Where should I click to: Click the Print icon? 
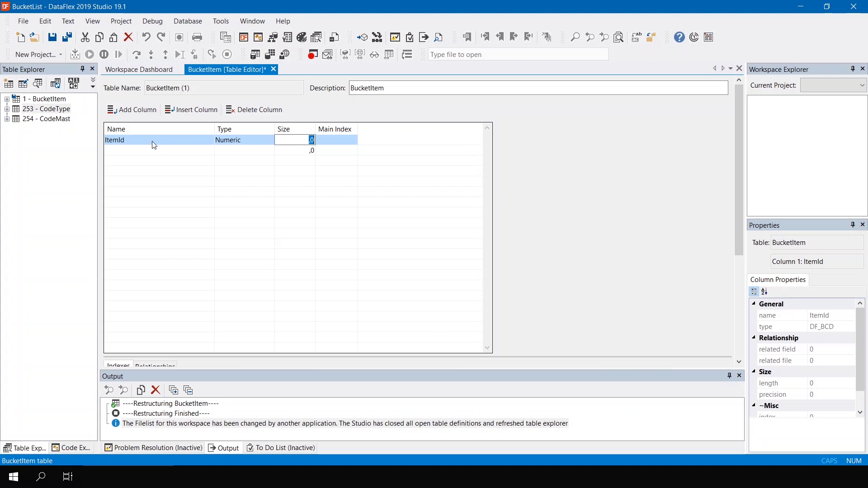pyautogui.click(x=197, y=38)
